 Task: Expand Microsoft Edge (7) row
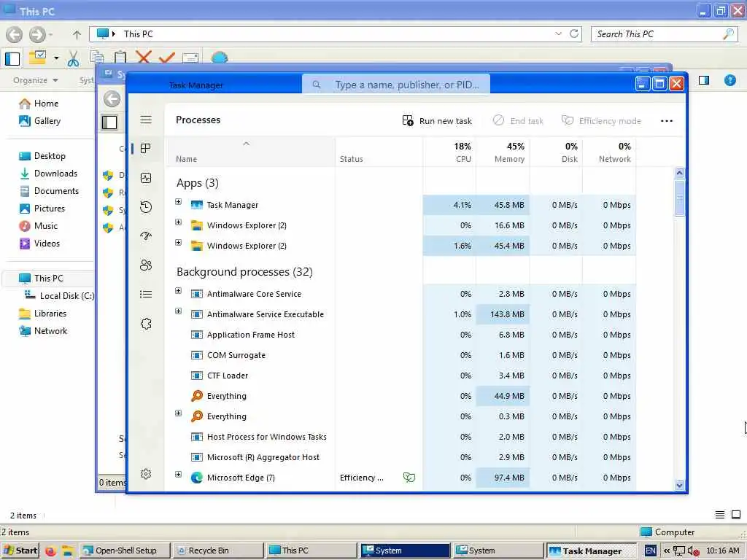pyautogui.click(x=178, y=475)
